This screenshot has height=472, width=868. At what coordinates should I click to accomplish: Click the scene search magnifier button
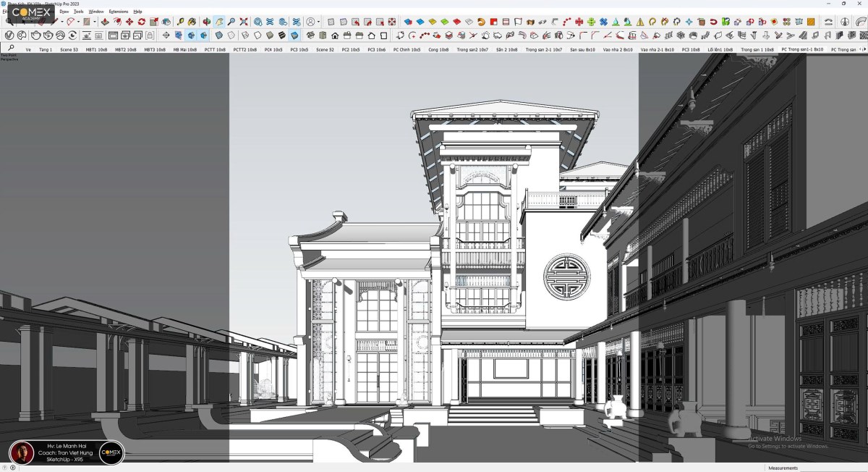[11, 48]
